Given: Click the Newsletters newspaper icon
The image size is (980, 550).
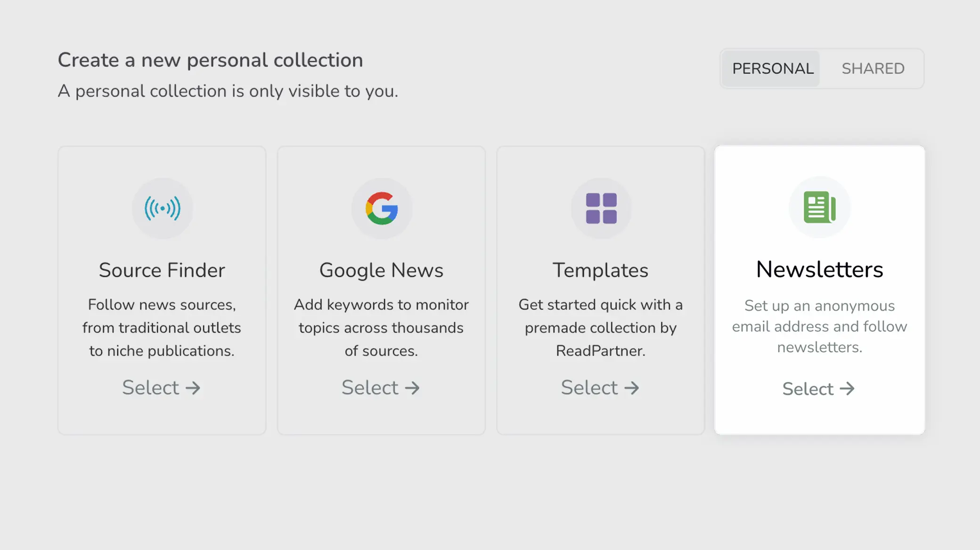Looking at the screenshot, I should (820, 207).
